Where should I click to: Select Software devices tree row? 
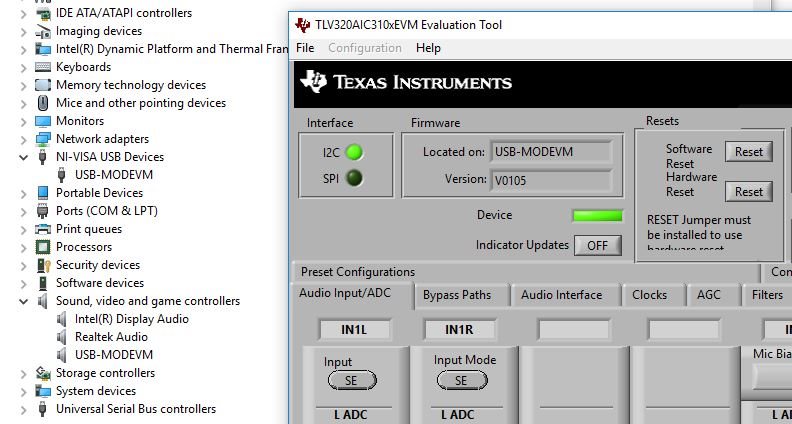(x=90, y=283)
